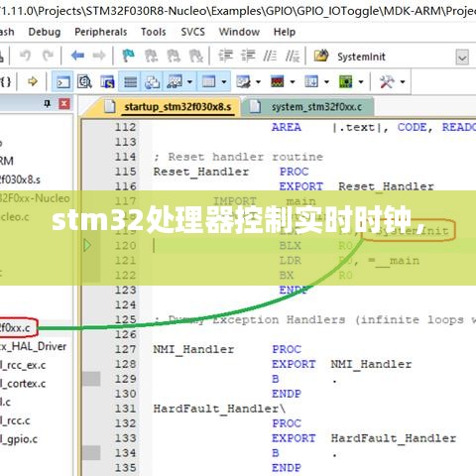Pin the project panel with the pushpin icon
This screenshot has width=476, height=476.
[x=48, y=104]
